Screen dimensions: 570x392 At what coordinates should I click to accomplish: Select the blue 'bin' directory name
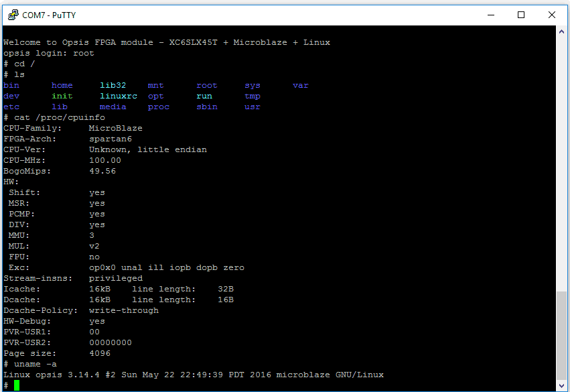(11, 85)
